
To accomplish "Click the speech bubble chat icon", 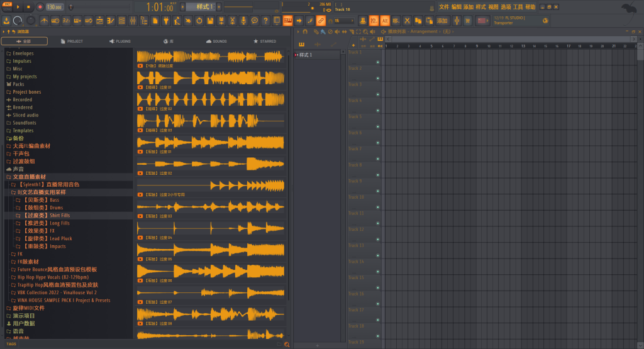I will tap(255, 21).
